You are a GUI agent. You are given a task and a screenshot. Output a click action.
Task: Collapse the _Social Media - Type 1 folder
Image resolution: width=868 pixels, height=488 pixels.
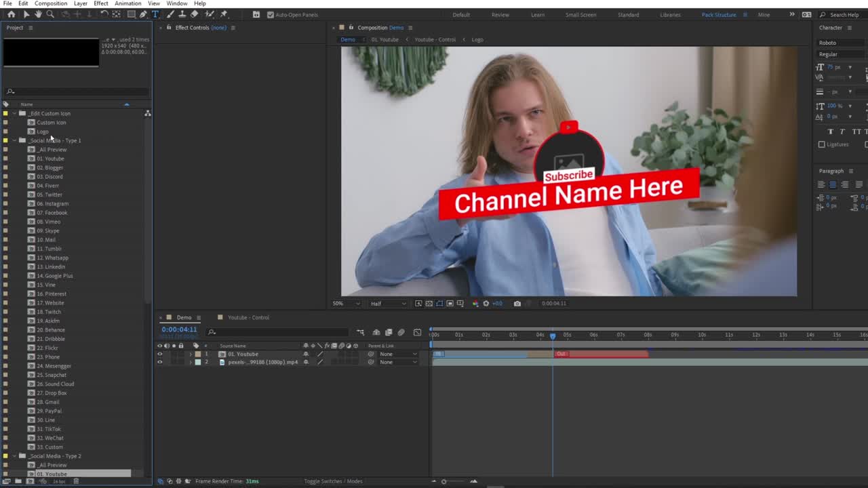14,140
